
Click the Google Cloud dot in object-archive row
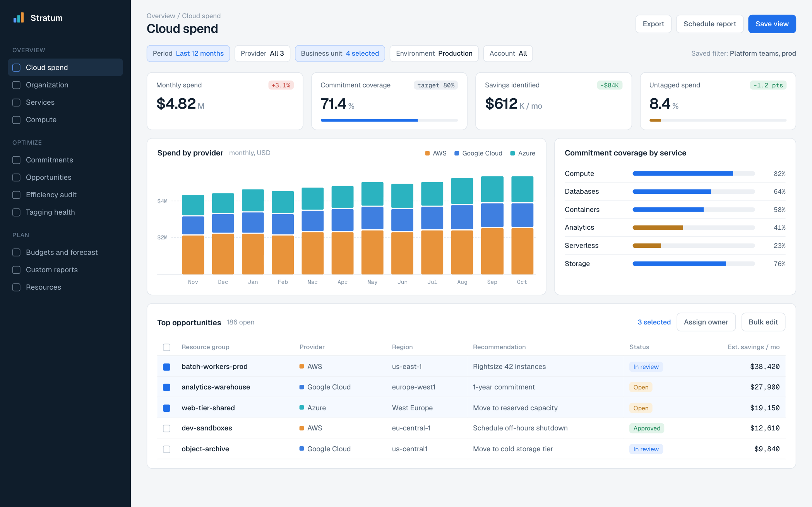[x=302, y=449]
